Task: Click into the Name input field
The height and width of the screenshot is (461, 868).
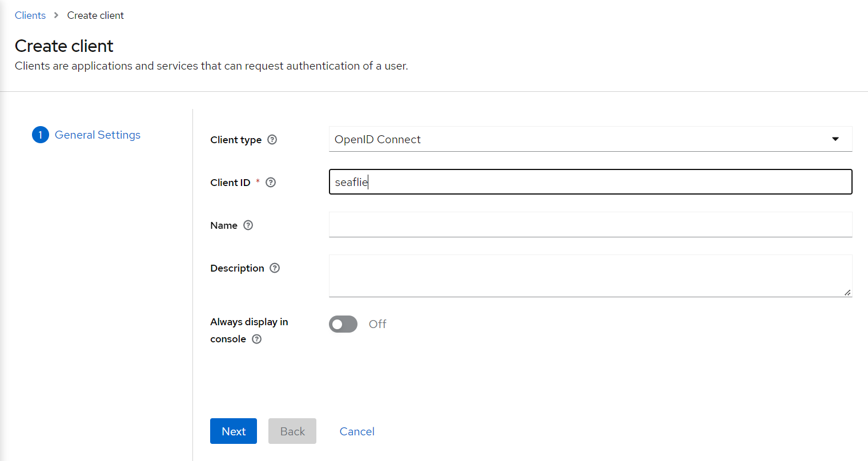Action: (590, 225)
